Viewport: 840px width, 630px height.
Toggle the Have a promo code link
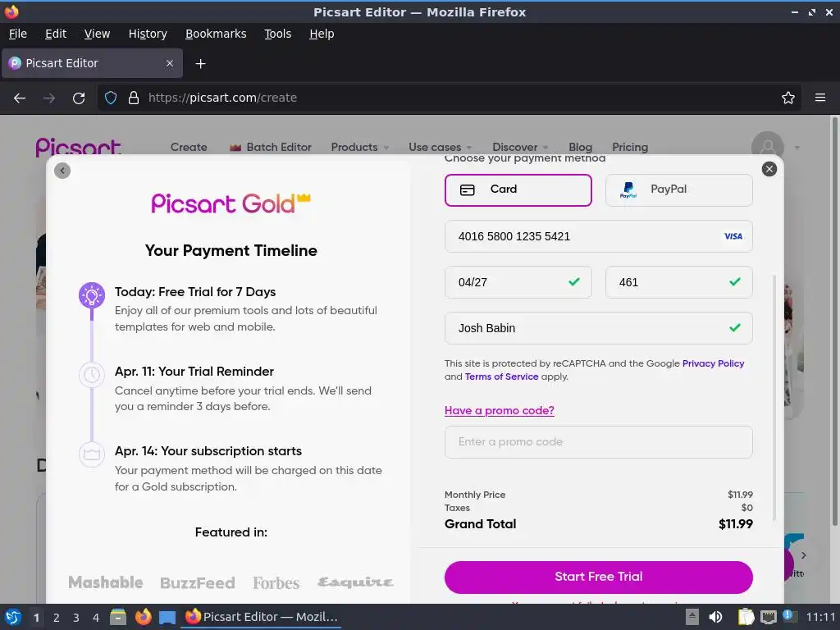[500, 410]
